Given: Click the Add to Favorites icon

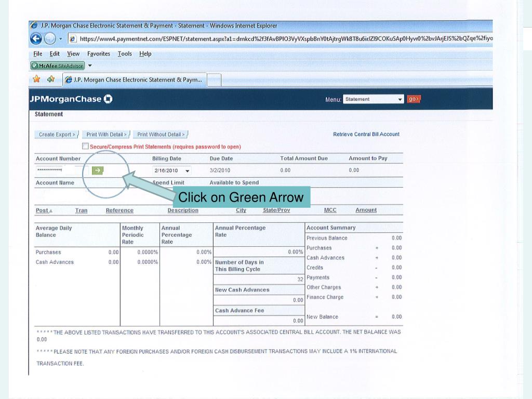Looking at the screenshot, I should click(51, 79).
